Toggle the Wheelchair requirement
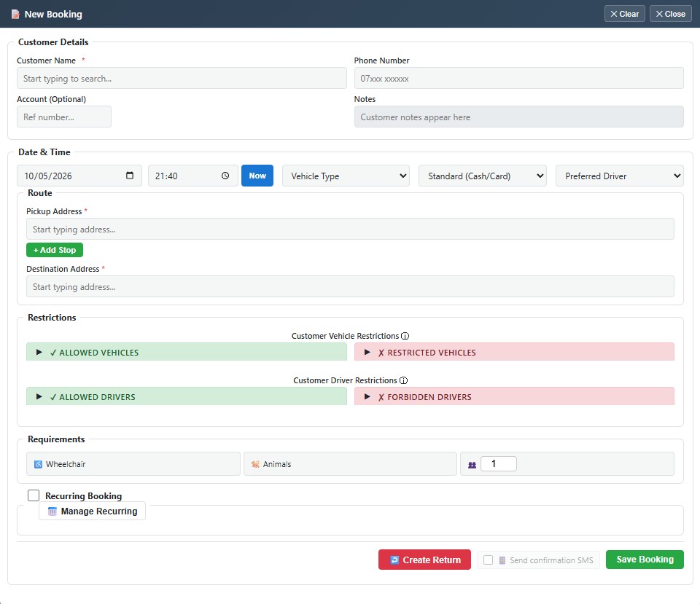 pyautogui.click(x=133, y=464)
